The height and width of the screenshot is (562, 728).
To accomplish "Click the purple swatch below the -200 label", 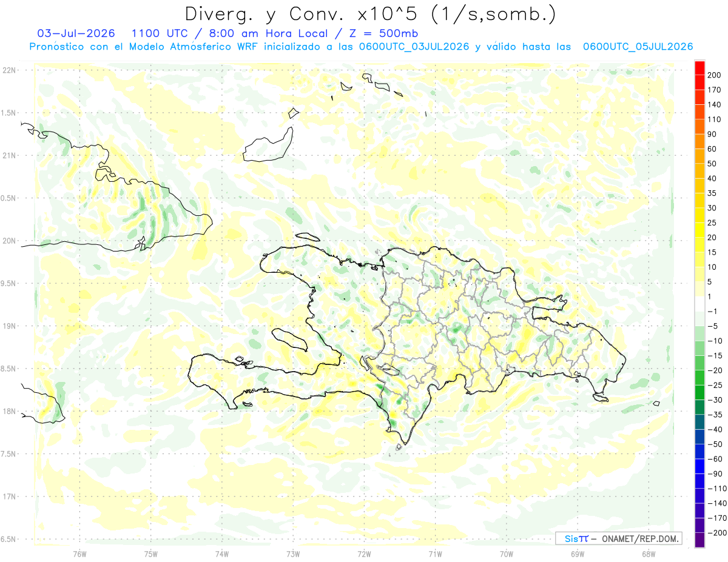I will tap(699, 540).
